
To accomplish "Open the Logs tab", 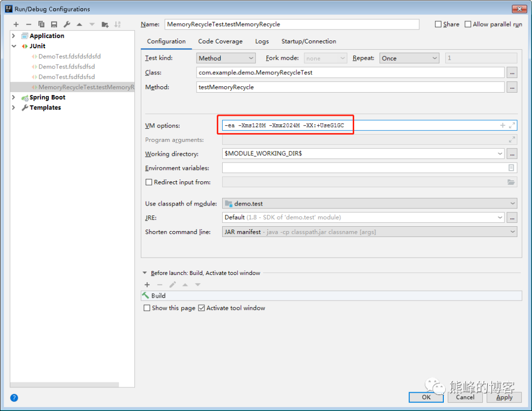I will [262, 41].
